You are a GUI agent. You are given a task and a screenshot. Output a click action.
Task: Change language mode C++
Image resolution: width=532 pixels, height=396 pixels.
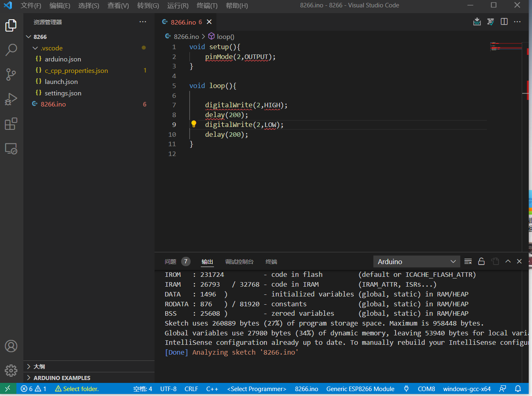coord(212,389)
